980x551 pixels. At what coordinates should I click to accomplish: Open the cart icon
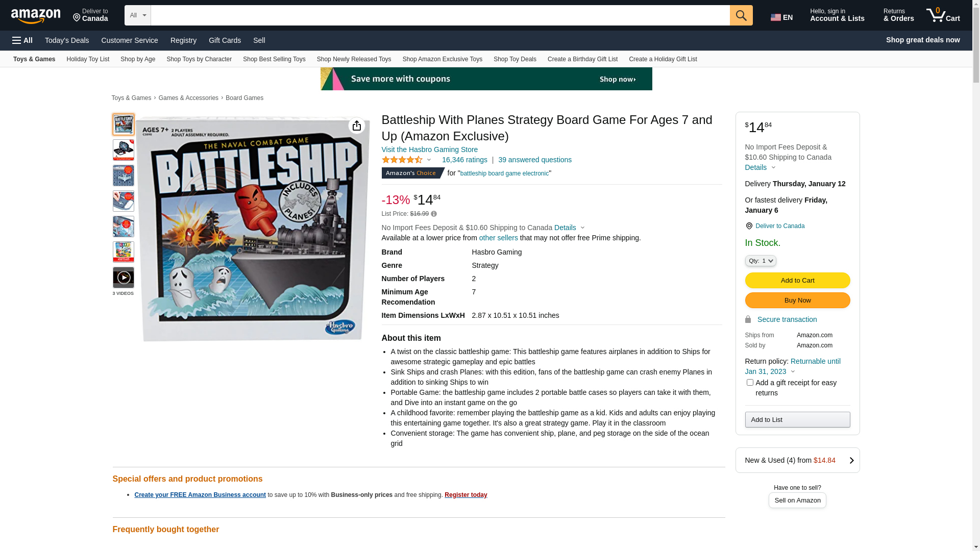[943, 15]
